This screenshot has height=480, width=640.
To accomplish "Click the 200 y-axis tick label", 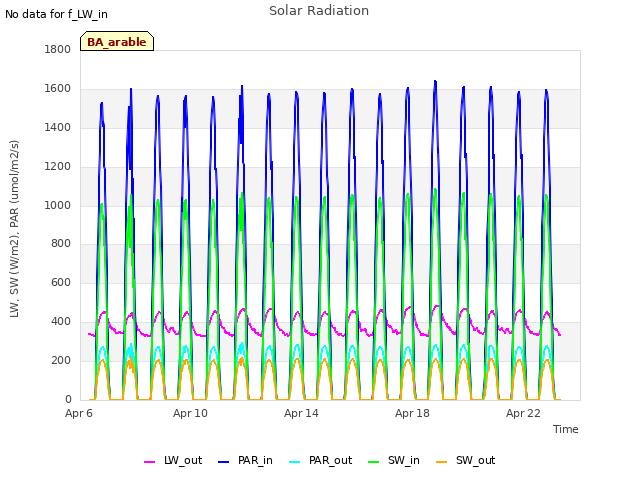I will 61,360.
